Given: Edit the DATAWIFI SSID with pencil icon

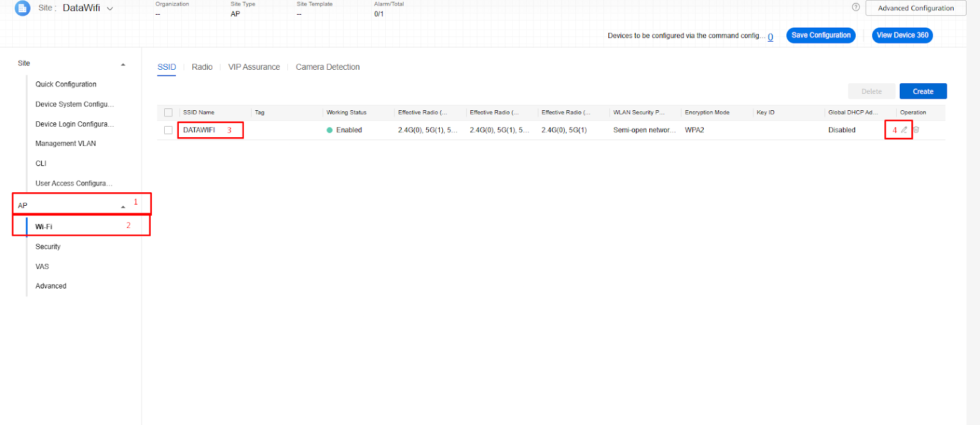Looking at the screenshot, I should tap(904, 130).
